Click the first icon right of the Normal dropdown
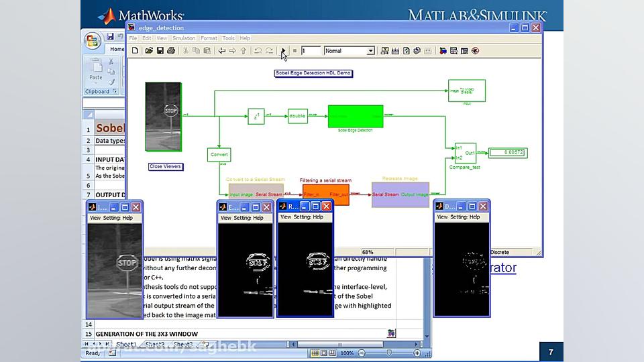The width and height of the screenshot is (644, 362). (x=384, y=51)
